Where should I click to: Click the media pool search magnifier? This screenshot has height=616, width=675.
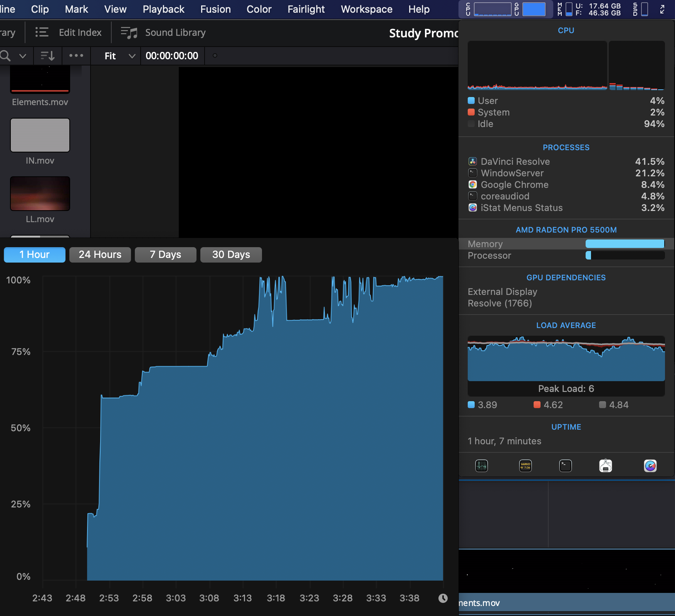click(5, 56)
